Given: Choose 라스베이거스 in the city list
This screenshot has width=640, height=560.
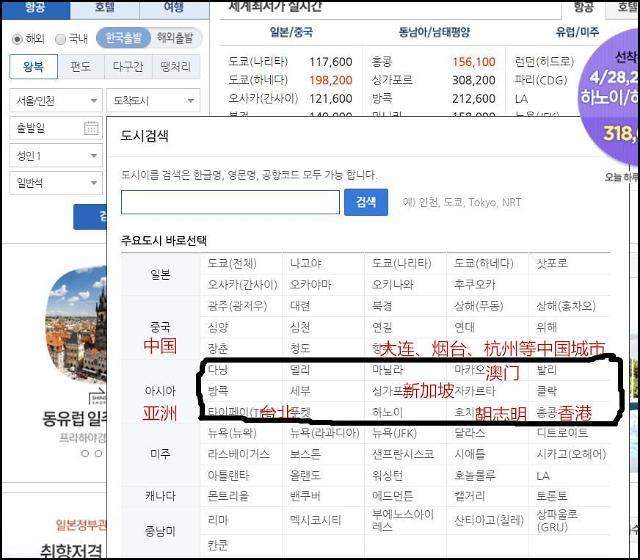Looking at the screenshot, I should 238,454.
